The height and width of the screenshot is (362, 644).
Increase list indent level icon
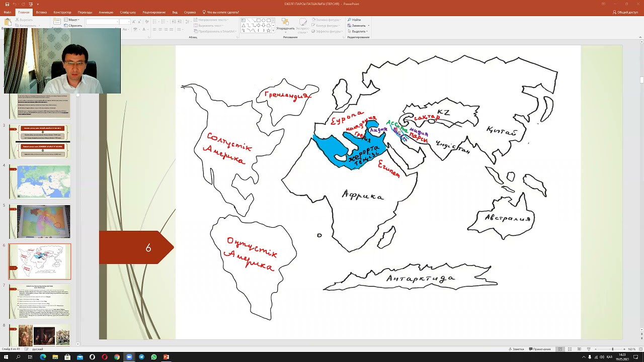point(180,22)
